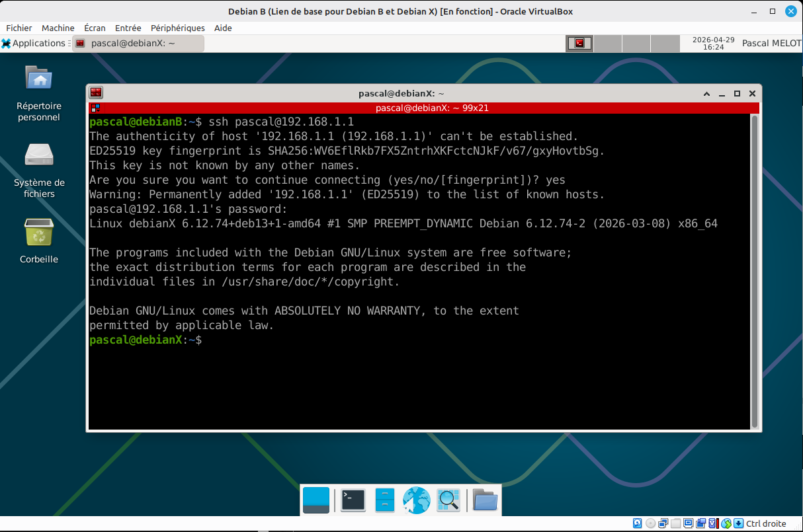Screen dimensions: 803x532
Task: Select the Corbeille trash icon
Action: click(x=39, y=241)
